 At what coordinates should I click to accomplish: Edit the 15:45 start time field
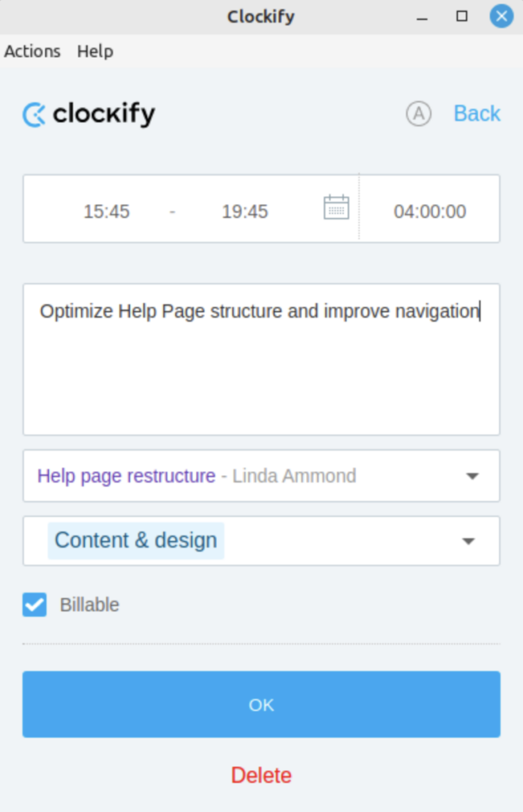coord(106,211)
